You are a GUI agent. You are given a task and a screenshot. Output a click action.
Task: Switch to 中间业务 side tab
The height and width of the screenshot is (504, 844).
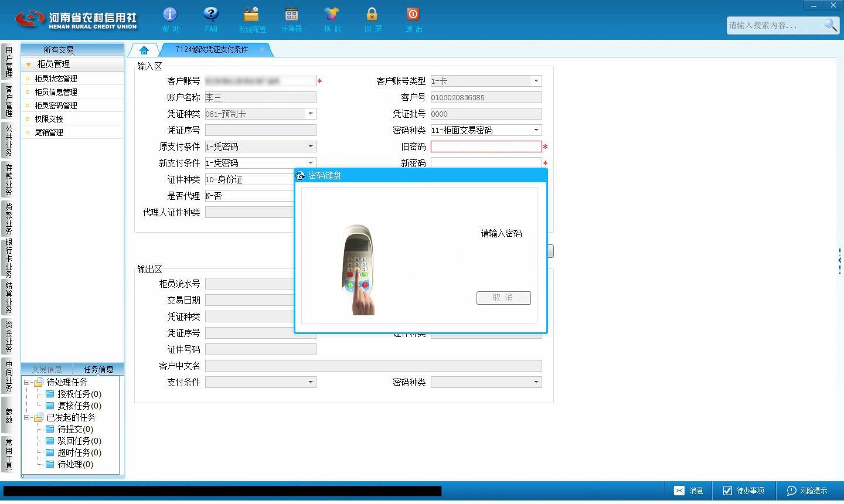8,376
